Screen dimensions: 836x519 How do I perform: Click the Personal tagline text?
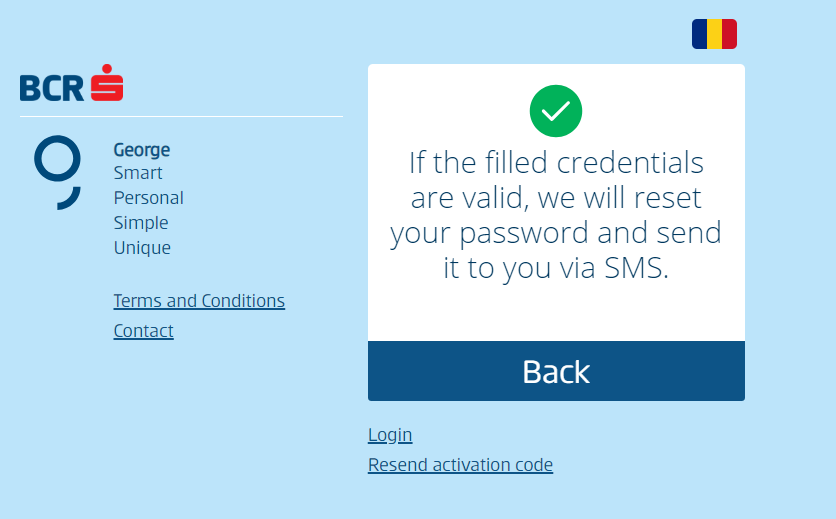pyautogui.click(x=148, y=198)
